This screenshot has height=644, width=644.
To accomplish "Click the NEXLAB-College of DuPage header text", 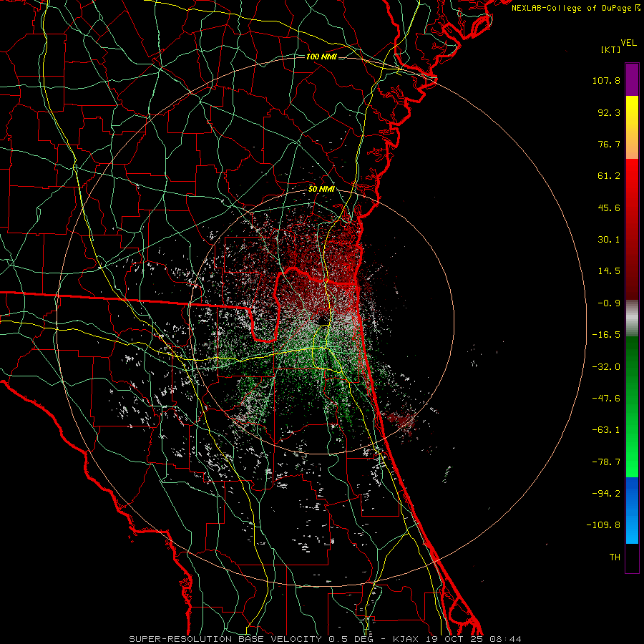I will coord(572,8).
